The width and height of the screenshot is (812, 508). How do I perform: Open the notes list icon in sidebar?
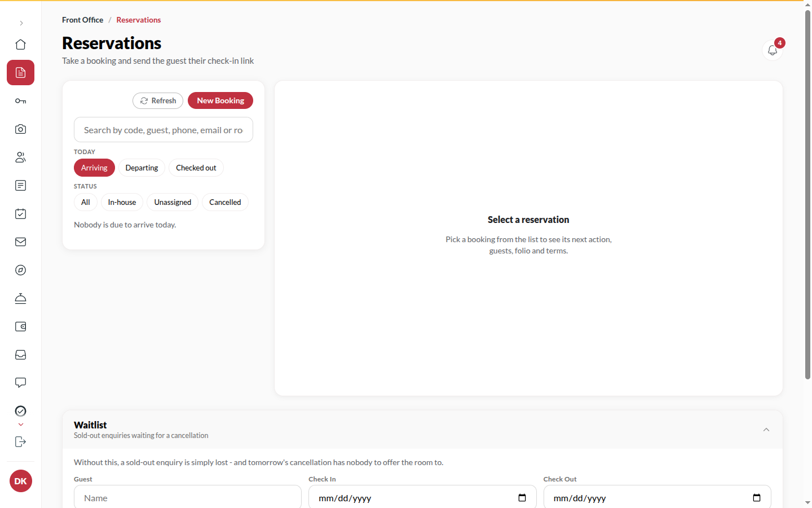point(20,186)
